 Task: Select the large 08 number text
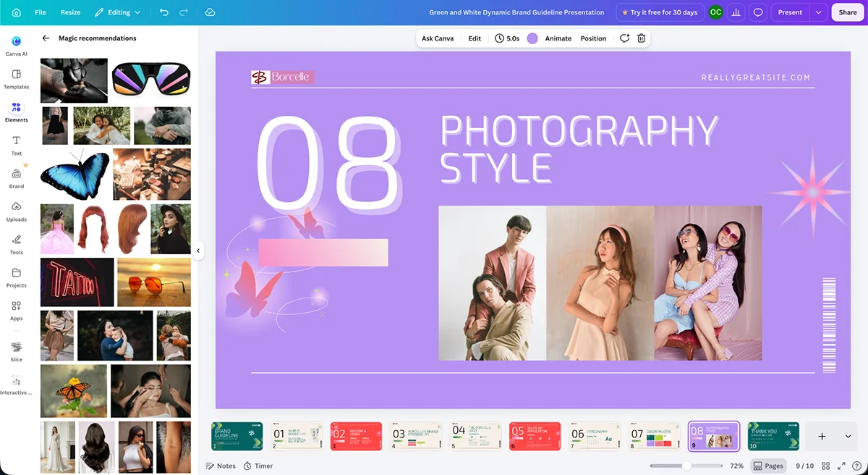[329, 164]
